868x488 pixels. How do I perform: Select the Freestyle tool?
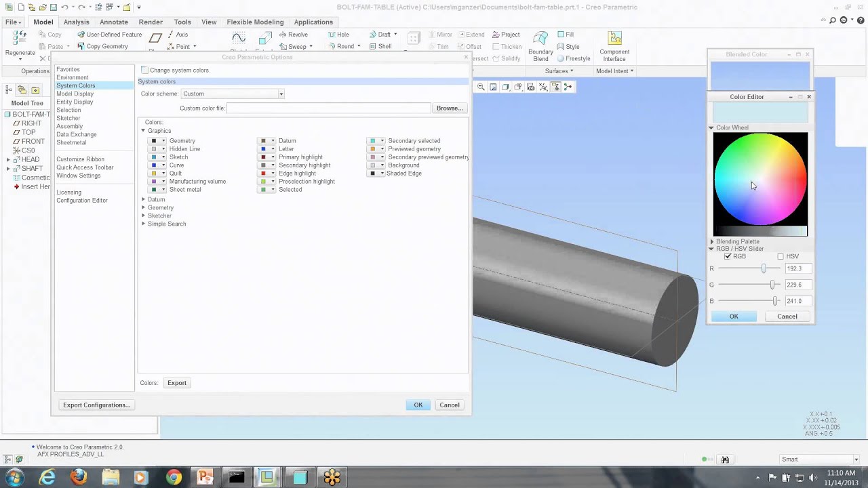[x=574, y=58]
